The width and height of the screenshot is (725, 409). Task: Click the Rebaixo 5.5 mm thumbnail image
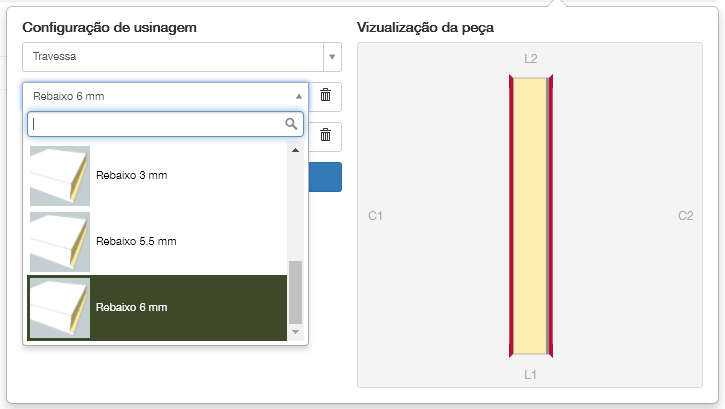(59, 241)
